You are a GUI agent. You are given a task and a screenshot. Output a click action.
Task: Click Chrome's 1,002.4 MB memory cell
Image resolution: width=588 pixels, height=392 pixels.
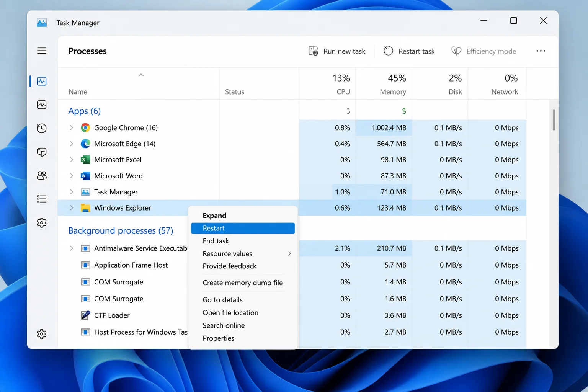point(384,128)
